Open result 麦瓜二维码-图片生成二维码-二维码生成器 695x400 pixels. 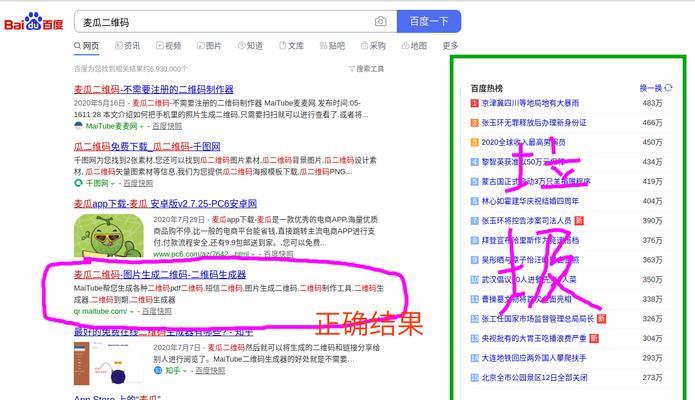point(160,275)
